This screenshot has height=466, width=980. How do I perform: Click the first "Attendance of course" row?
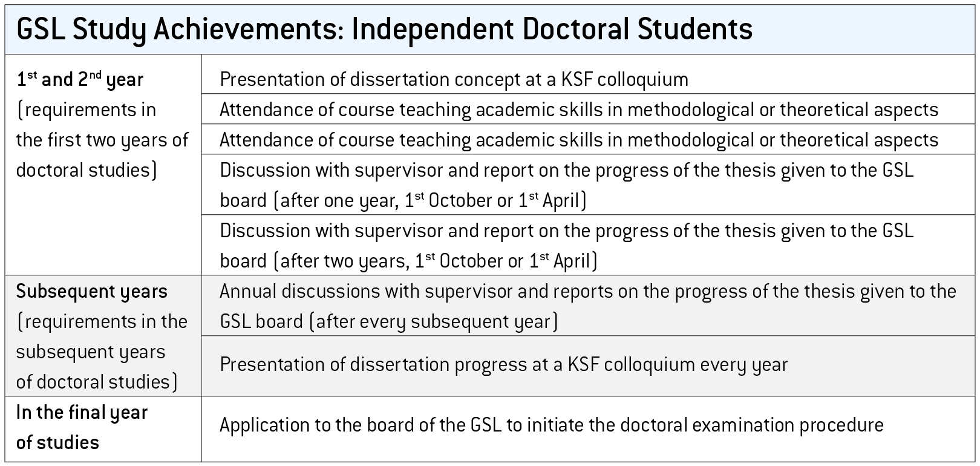coord(578,110)
